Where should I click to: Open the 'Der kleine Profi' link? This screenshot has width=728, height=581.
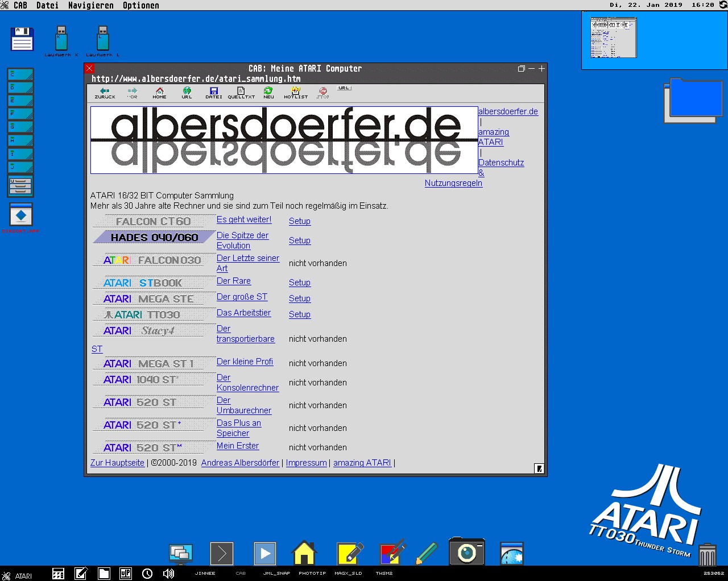(x=245, y=362)
